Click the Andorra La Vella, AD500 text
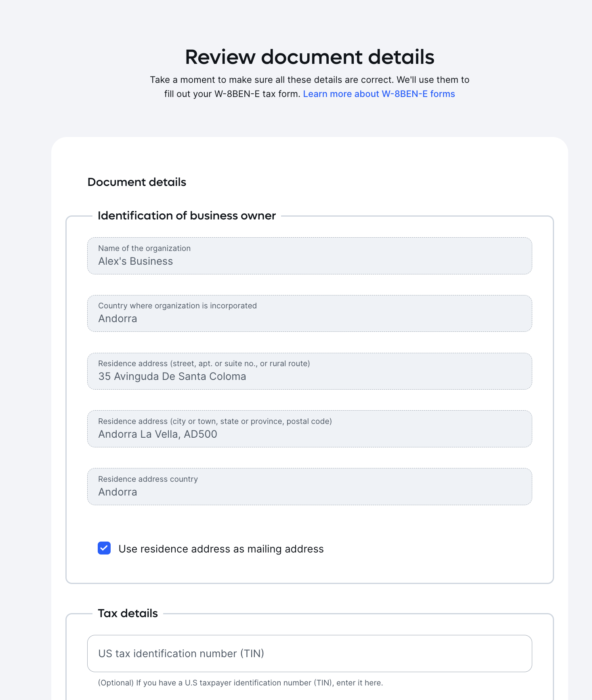Viewport: 592px width, 700px height. pos(157,434)
